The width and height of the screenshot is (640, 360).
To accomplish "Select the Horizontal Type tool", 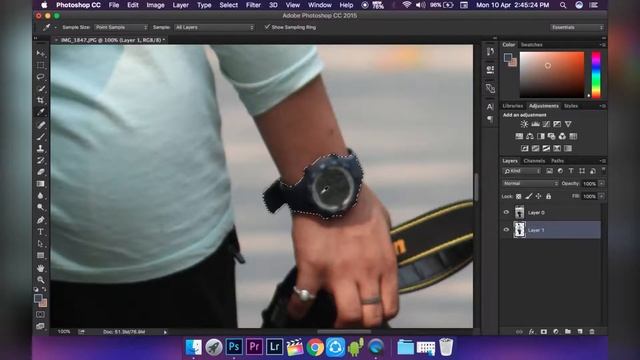I will (x=40, y=232).
